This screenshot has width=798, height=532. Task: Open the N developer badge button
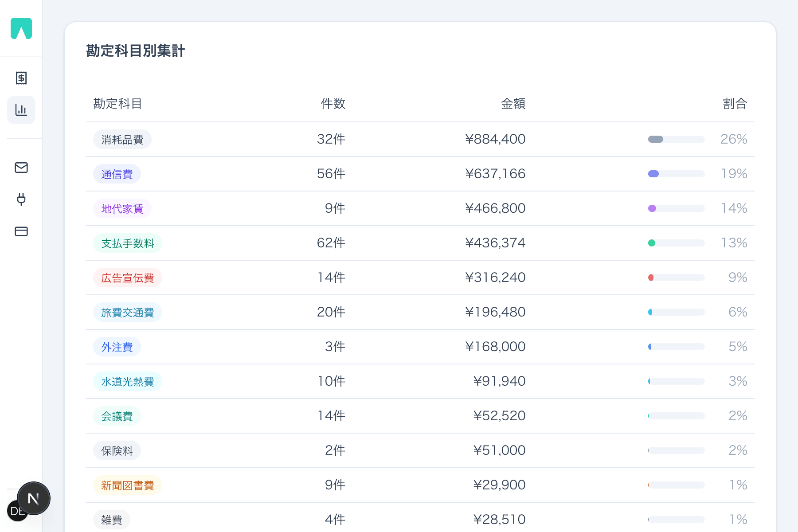(34, 498)
